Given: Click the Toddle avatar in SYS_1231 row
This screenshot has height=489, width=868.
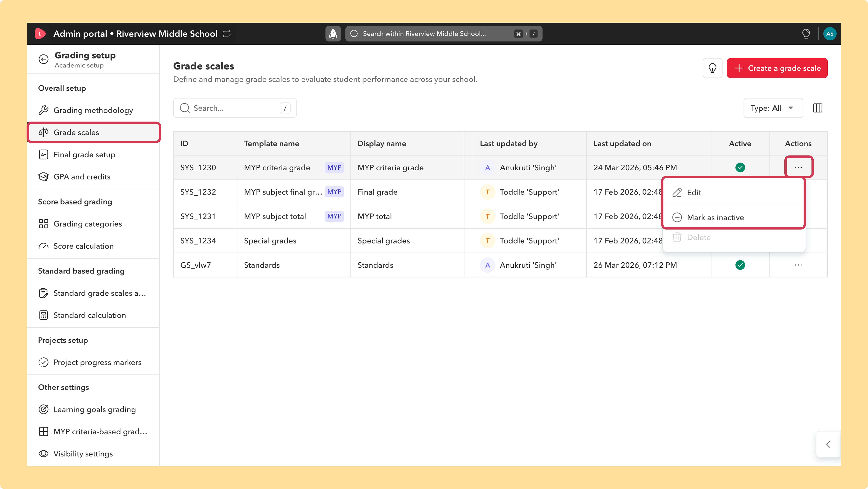Looking at the screenshot, I should point(487,216).
